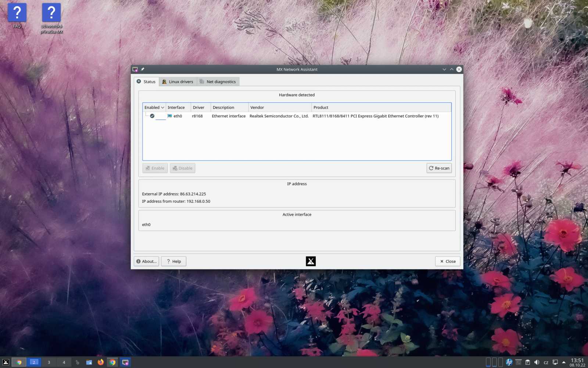This screenshot has height=368, width=588.
Task: Switch to virtual desktop 3
Action: coord(49,362)
